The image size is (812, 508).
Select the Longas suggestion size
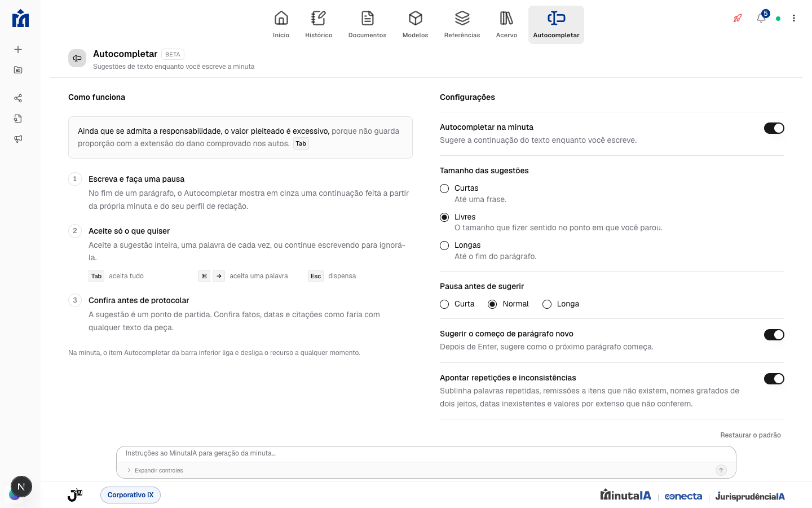pos(444,246)
